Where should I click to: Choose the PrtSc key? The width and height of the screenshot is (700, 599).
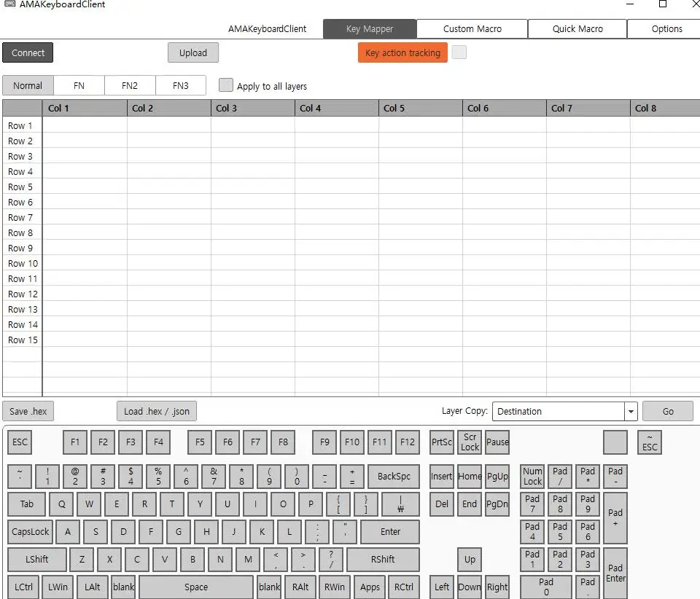pos(442,442)
